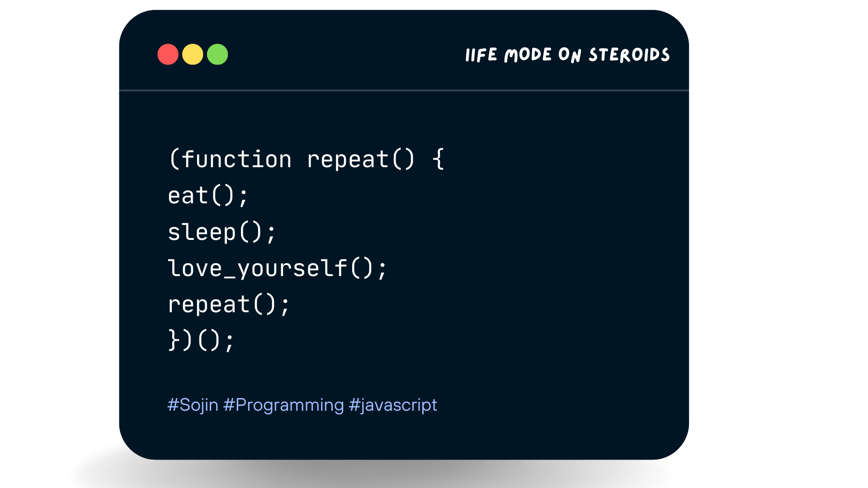Viewport: 868px width, 488px height.
Task: Click the 'function' keyword in the code
Action: pos(236,160)
